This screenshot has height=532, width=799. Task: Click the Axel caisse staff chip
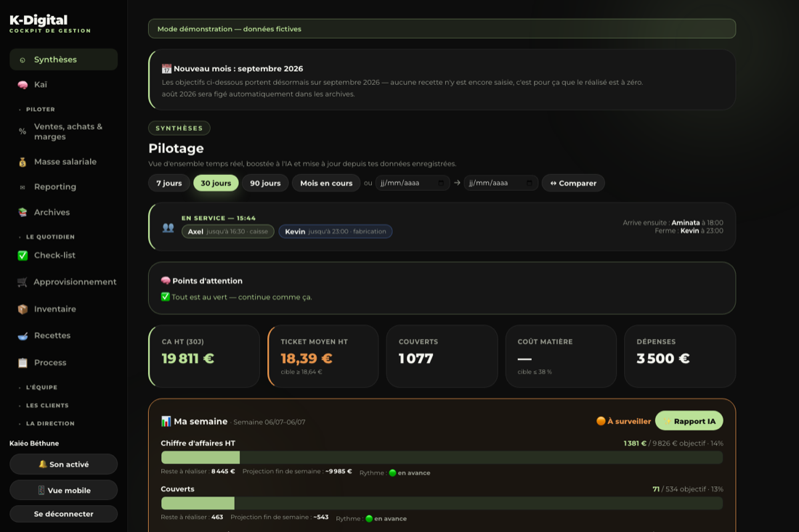pos(228,232)
